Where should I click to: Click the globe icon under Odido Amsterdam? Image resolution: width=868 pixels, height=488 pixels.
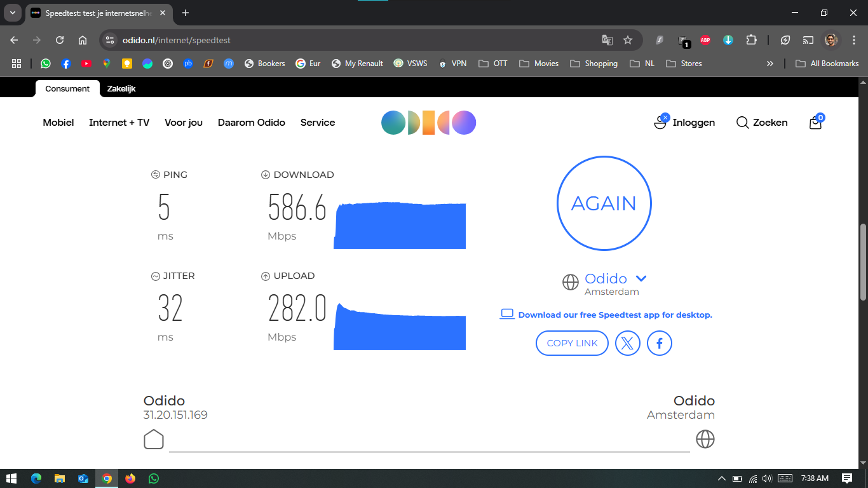pyautogui.click(x=705, y=439)
